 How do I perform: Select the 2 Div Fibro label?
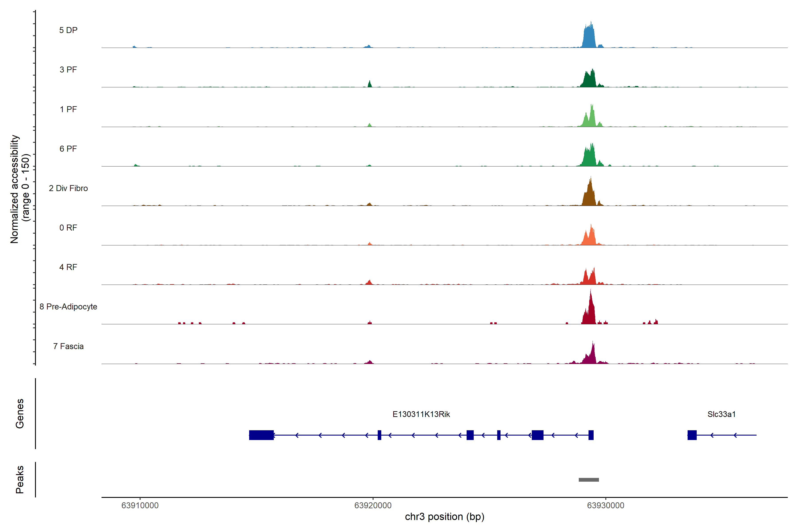click(68, 188)
